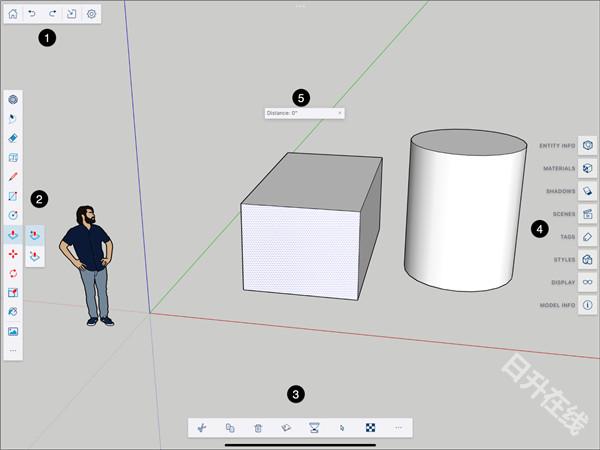Choose the Select arrow tool in left toolbar

13,119
